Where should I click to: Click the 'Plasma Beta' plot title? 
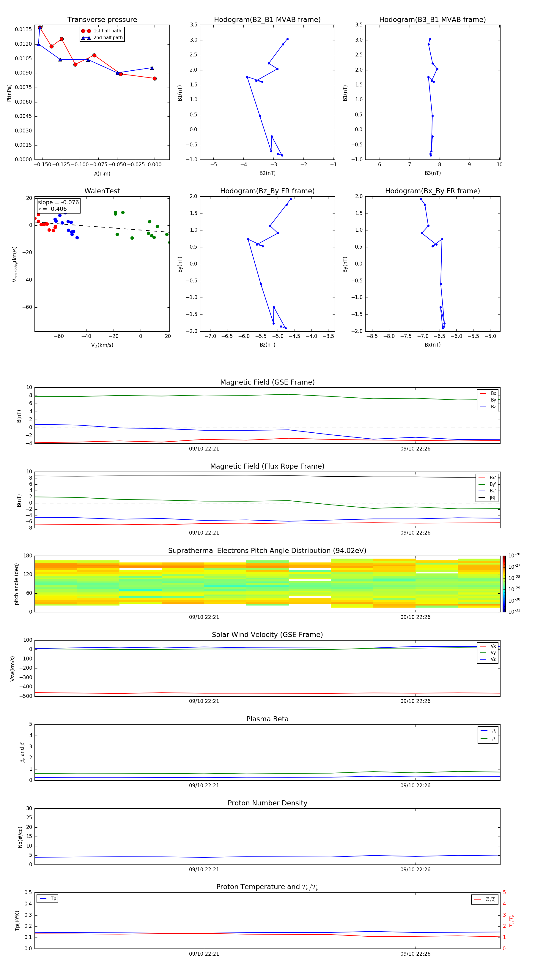267,719
